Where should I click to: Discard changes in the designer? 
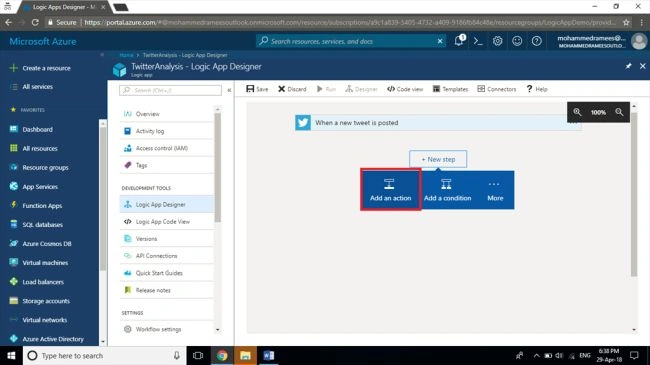pos(292,89)
